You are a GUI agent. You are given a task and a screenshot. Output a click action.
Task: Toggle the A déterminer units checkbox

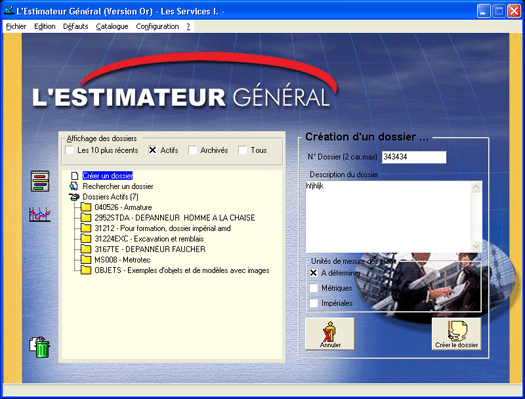[x=313, y=273]
